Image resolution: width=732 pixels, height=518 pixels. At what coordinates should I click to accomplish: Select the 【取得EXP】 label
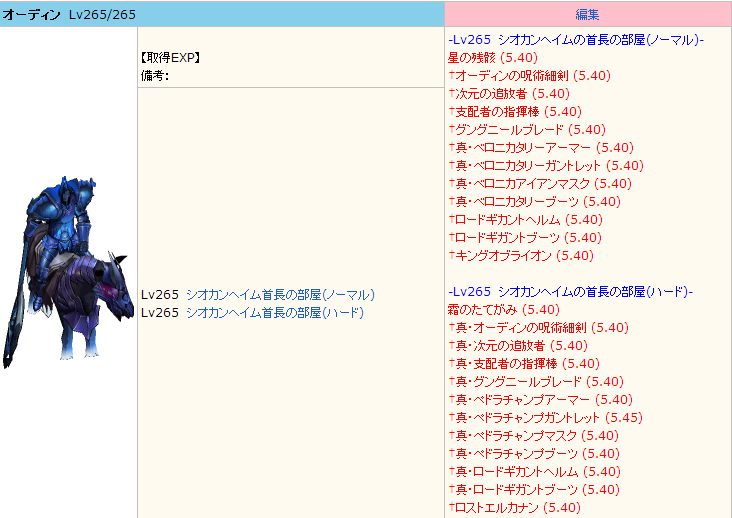click(x=170, y=58)
